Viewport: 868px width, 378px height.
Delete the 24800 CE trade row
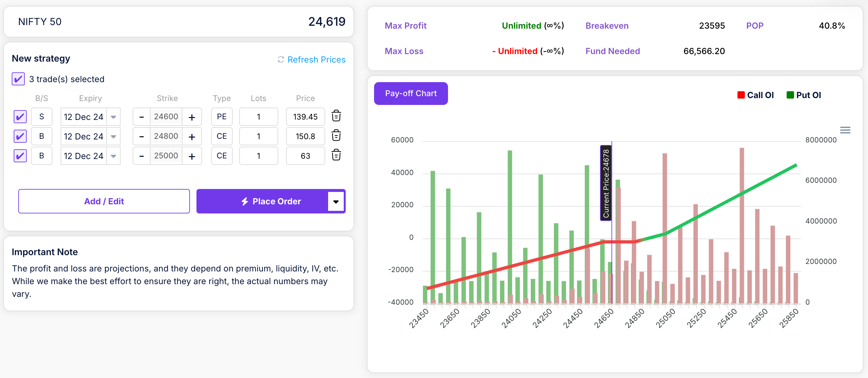pos(336,136)
